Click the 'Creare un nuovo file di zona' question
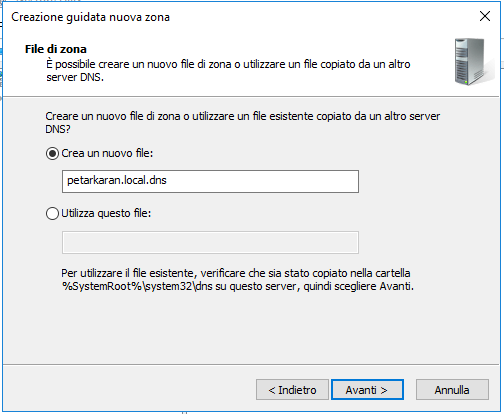 coord(242,122)
